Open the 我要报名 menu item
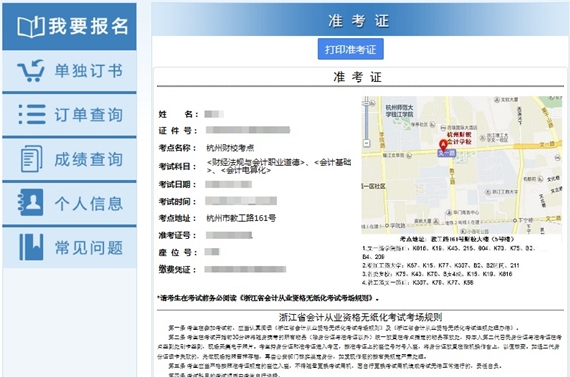 pyautogui.click(x=69, y=27)
